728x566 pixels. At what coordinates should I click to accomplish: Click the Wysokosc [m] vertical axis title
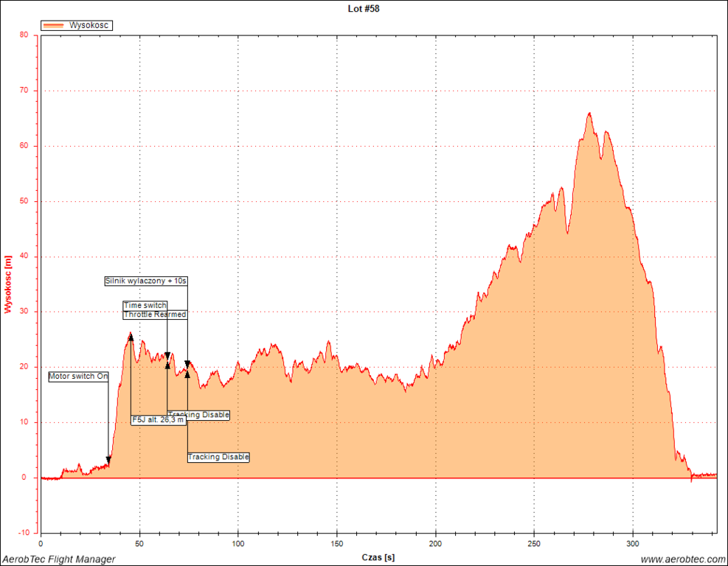8,284
